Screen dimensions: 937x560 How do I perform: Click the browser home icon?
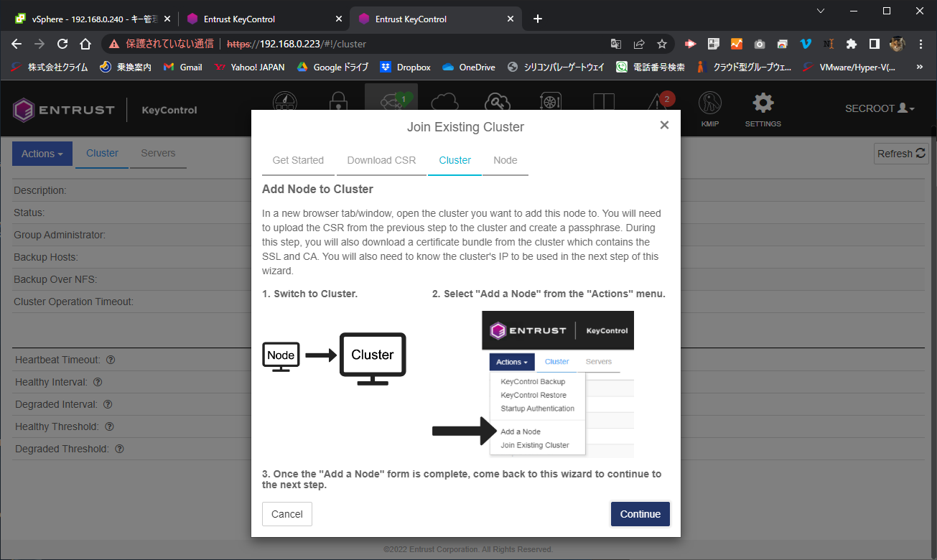(85, 44)
